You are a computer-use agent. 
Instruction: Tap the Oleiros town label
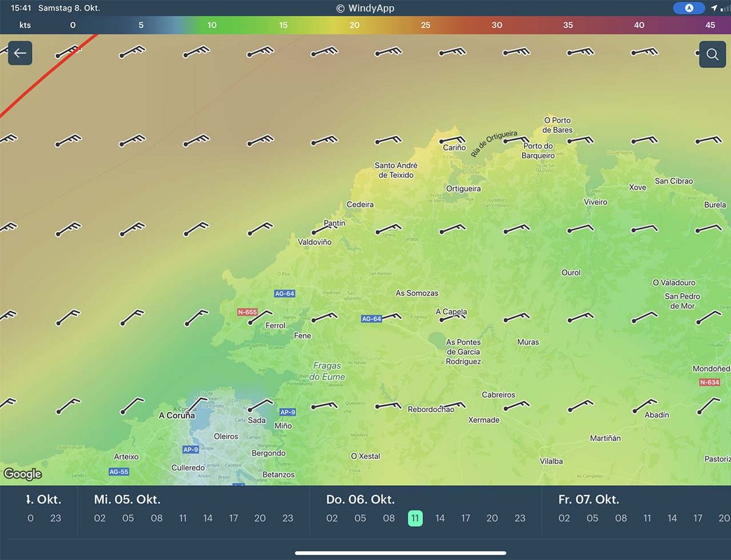coord(226,437)
